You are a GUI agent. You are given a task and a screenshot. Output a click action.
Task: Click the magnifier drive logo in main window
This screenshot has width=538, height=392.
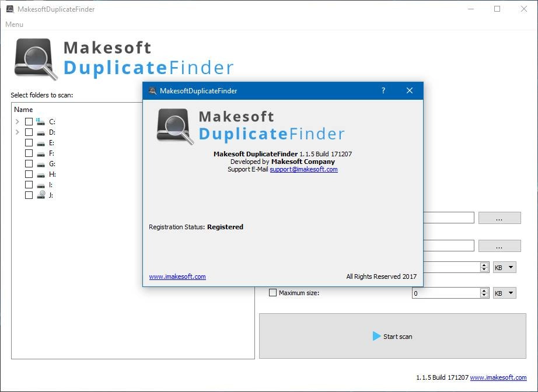pos(36,59)
